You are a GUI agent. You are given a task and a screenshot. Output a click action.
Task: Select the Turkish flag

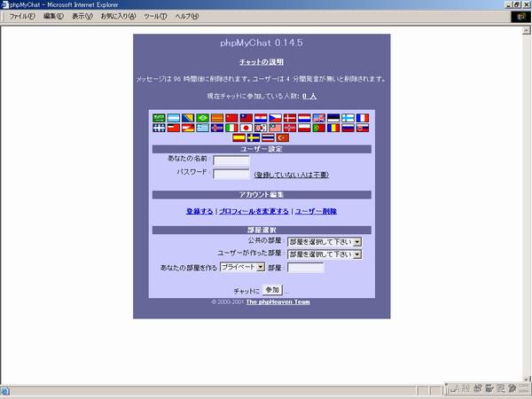point(283,137)
